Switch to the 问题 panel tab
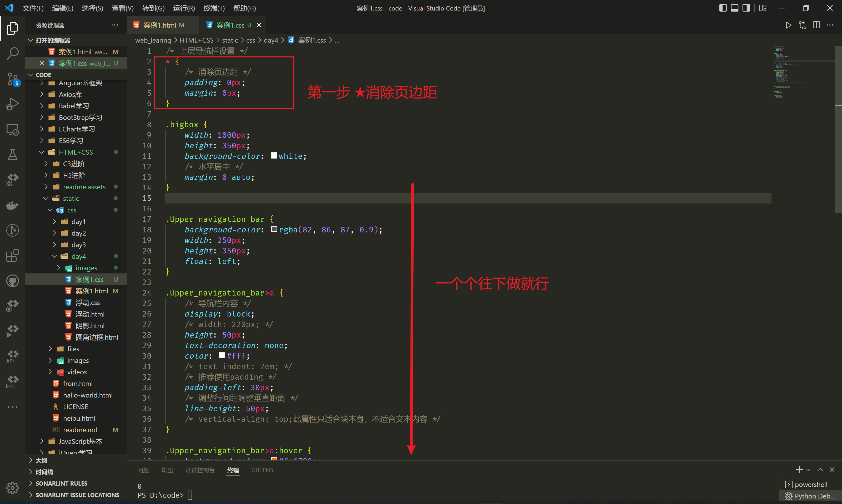 click(143, 470)
